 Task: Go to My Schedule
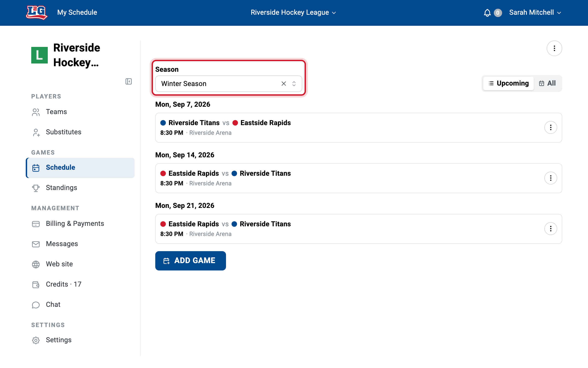77,12
